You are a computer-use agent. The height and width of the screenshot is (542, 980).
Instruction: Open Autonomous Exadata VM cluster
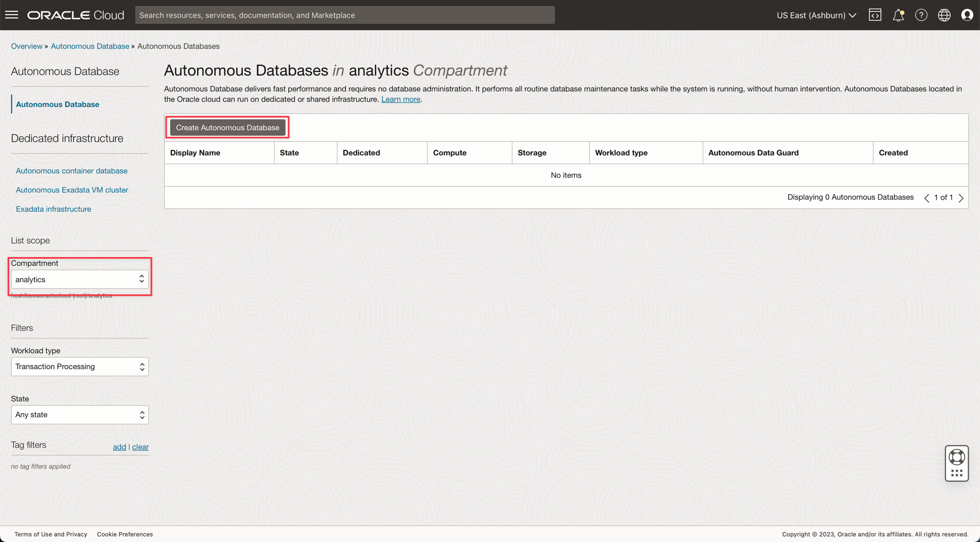[72, 190]
